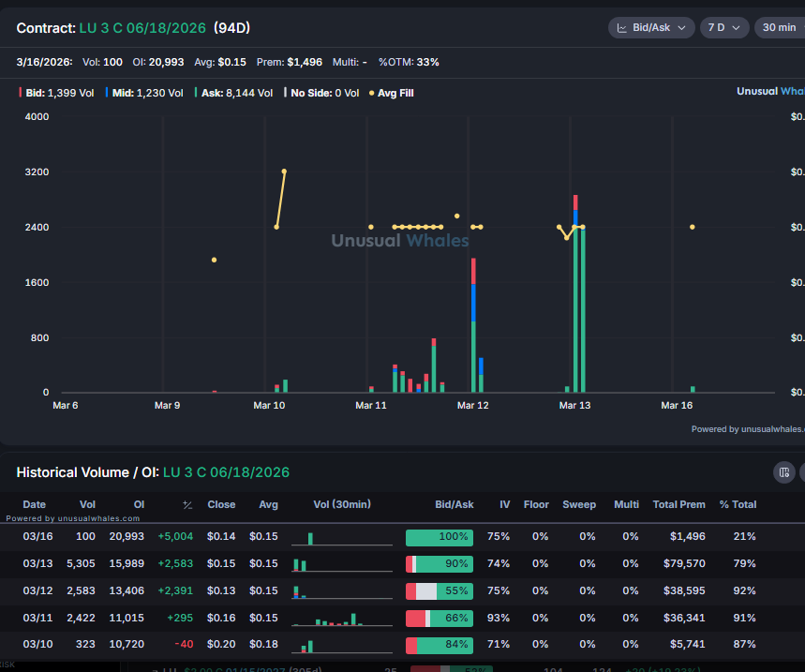Click the tallest volume bar on Mar 13
Image resolution: width=805 pixels, height=672 pixels.
[x=575, y=293]
